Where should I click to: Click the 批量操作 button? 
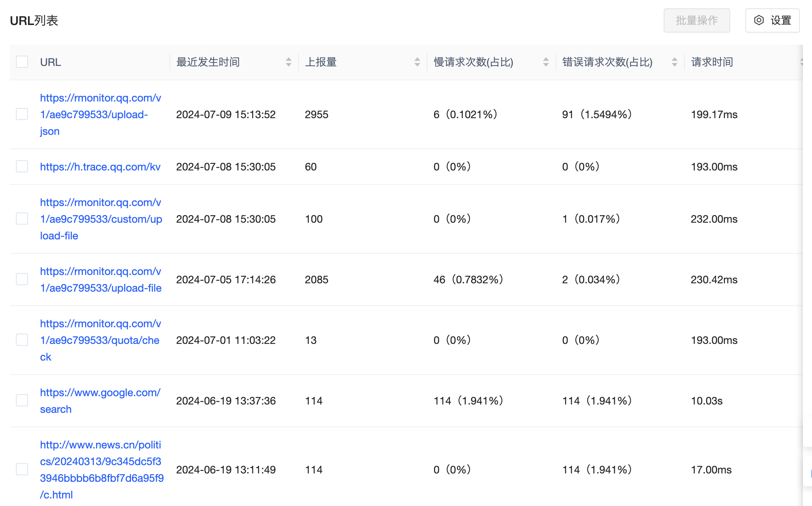click(697, 20)
